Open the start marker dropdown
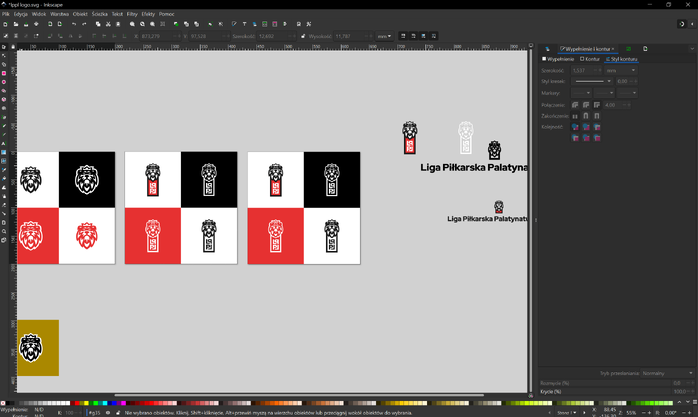 click(x=581, y=93)
